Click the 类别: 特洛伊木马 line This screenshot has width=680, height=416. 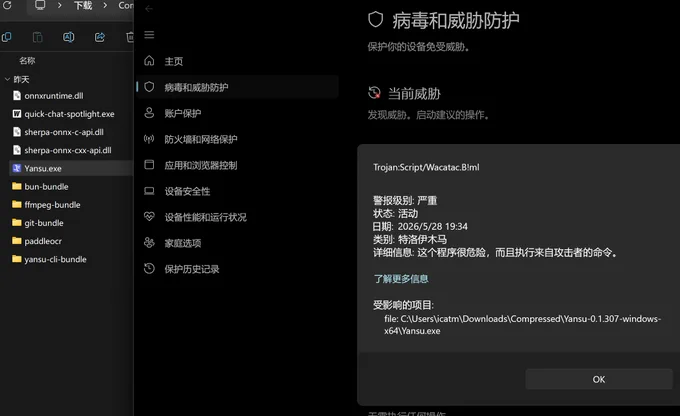(410, 239)
